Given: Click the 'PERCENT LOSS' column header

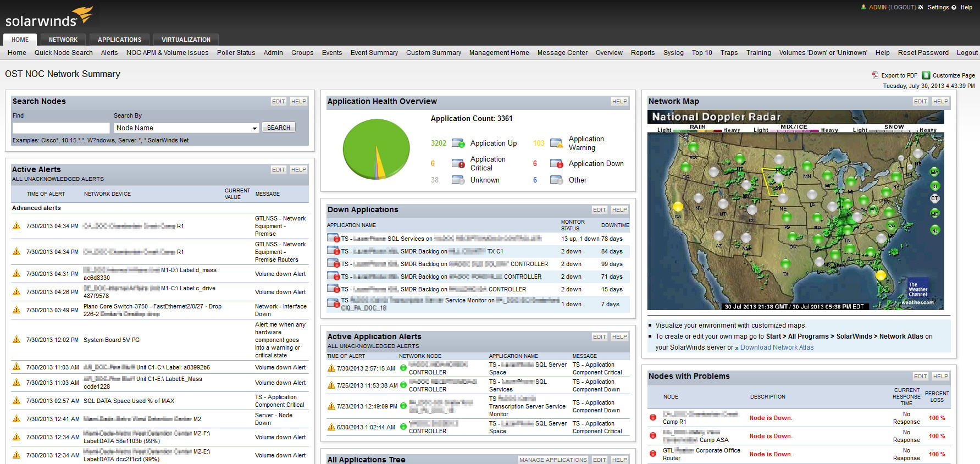Looking at the screenshot, I should 937,396.
